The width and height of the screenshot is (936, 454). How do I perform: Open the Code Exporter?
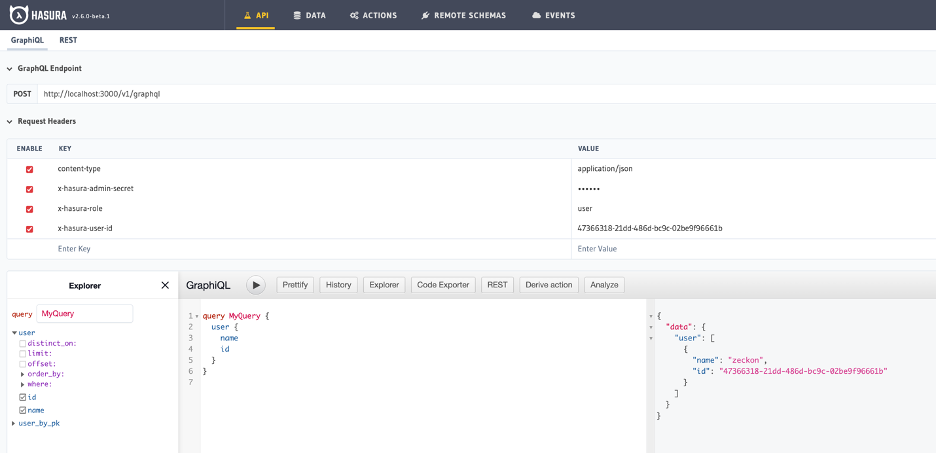click(443, 285)
